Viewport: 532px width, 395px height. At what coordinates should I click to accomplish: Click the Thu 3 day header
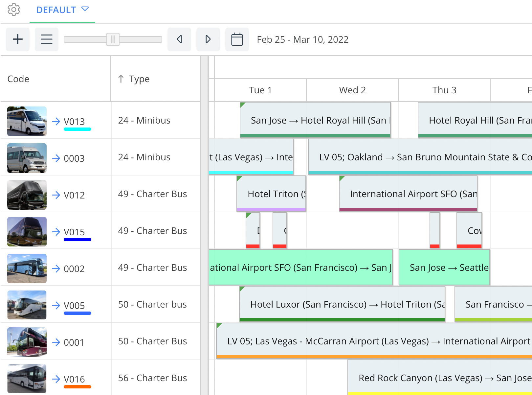[x=444, y=90]
